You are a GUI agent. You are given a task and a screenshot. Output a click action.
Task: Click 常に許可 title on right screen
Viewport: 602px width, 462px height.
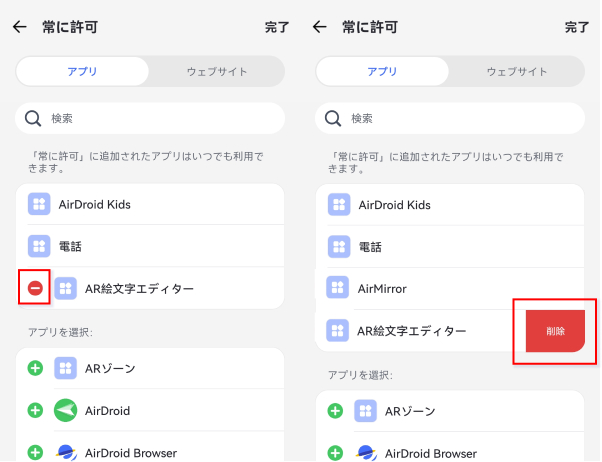(x=370, y=27)
